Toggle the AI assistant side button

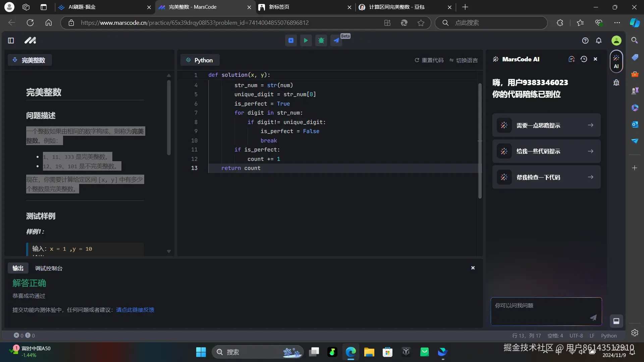pos(616,61)
